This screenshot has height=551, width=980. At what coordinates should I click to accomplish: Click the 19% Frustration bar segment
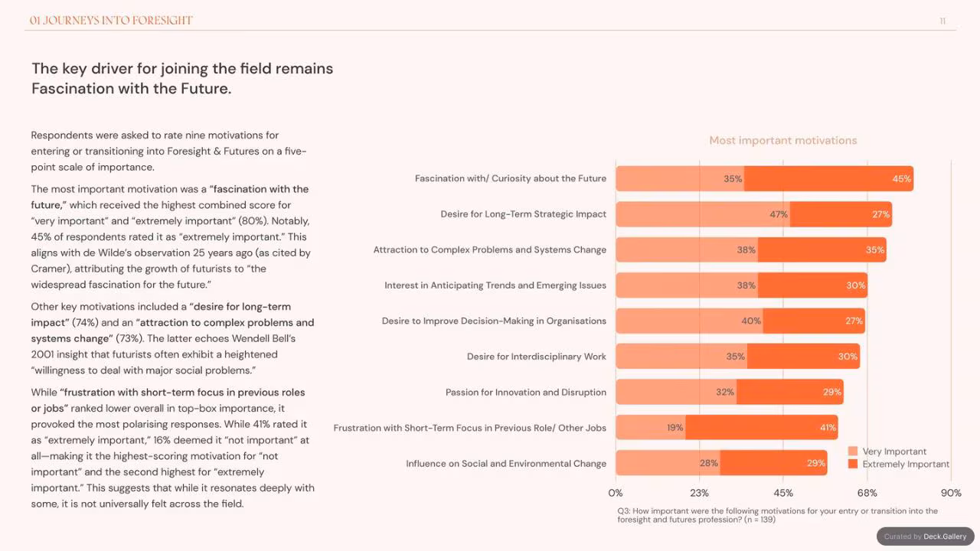click(x=651, y=428)
